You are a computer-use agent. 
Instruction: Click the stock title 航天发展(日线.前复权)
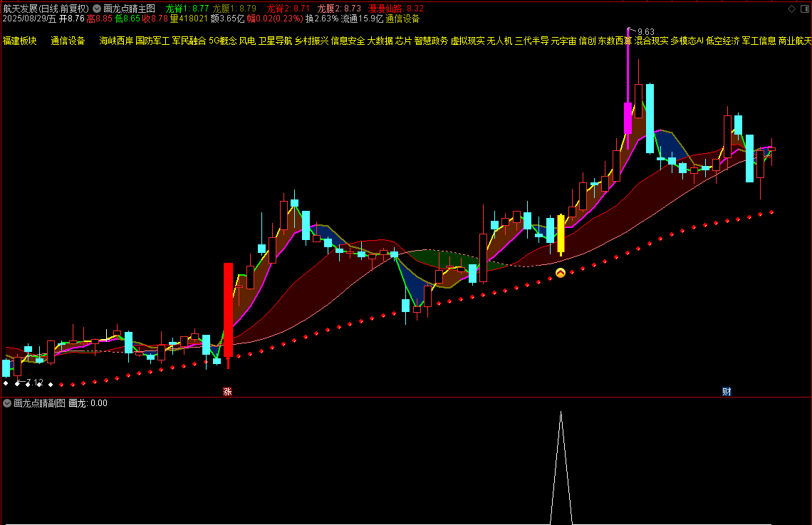point(46,9)
